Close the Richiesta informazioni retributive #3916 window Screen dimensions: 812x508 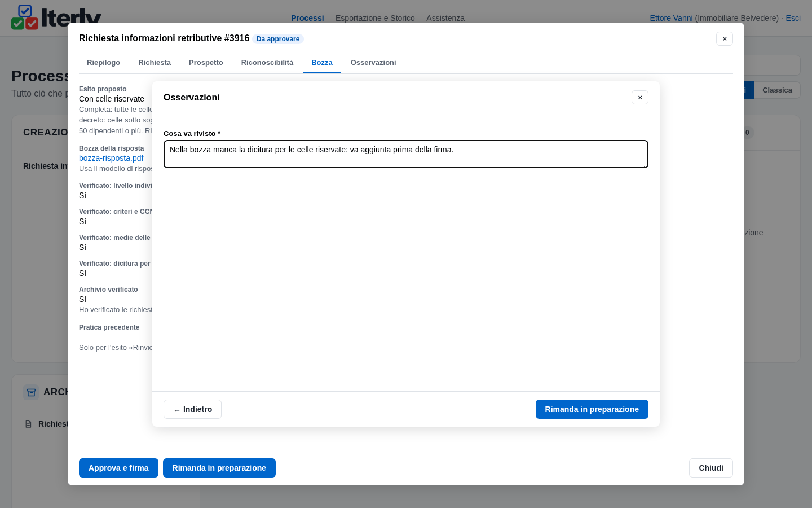click(725, 39)
